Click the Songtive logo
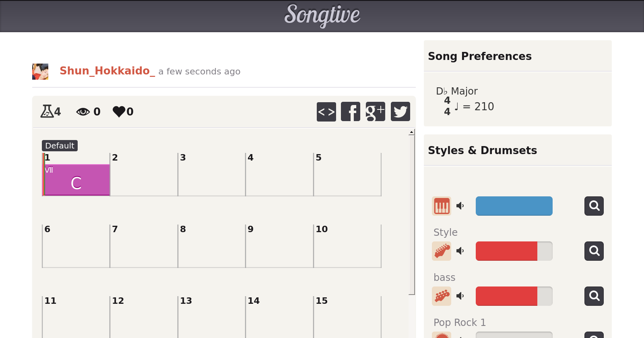 pyautogui.click(x=322, y=15)
